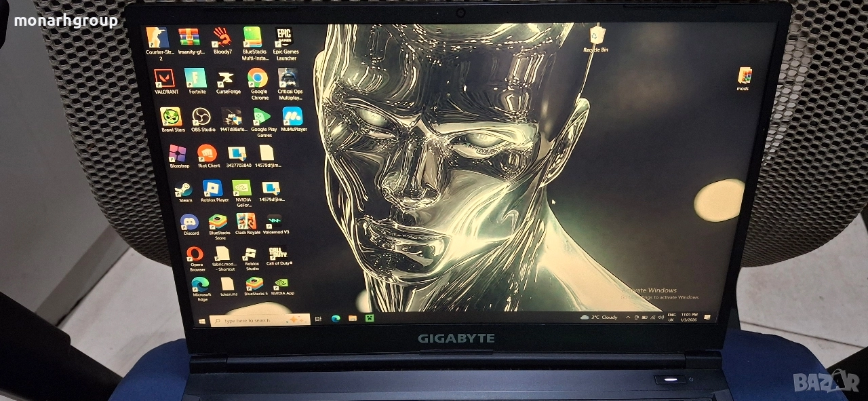Image resolution: width=868 pixels, height=401 pixels.
Task: Open the ENG language input selector
Action: [671, 317]
